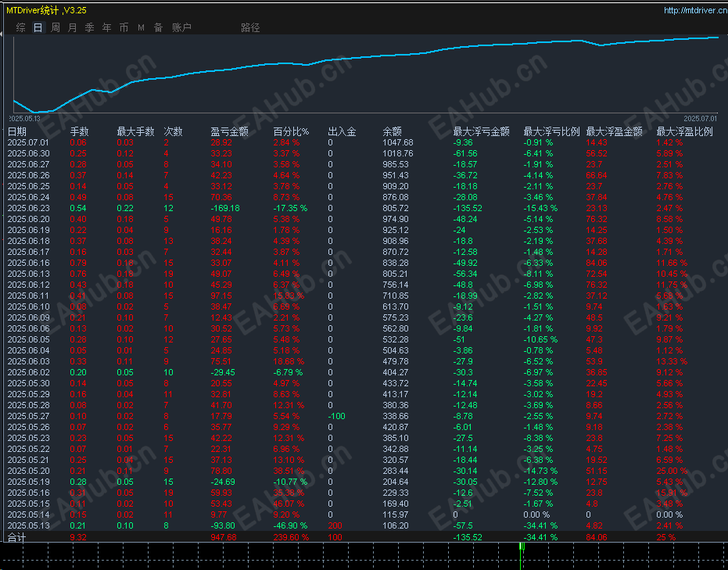This screenshot has height=570, width=728.
Task: Click the 78.80 profit amount
Action: pos(221,471)
